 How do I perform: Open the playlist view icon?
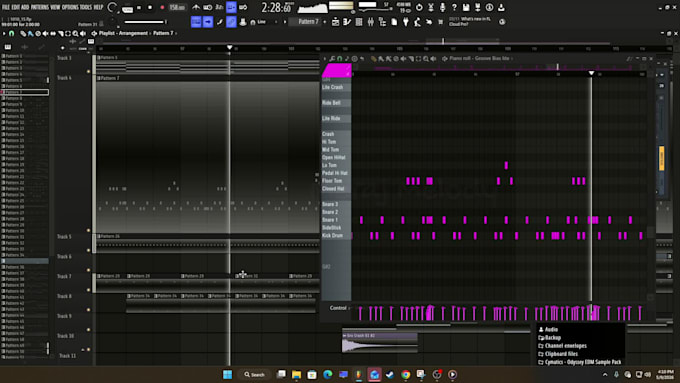click(x=335, y=22)
